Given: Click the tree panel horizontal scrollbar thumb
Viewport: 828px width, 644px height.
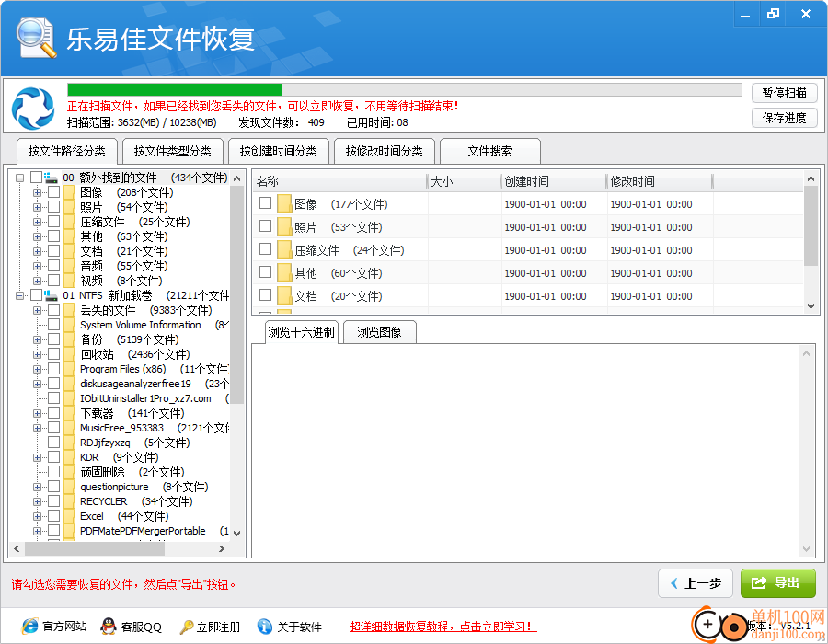Looking at the screenshot, I should [95, 549].
